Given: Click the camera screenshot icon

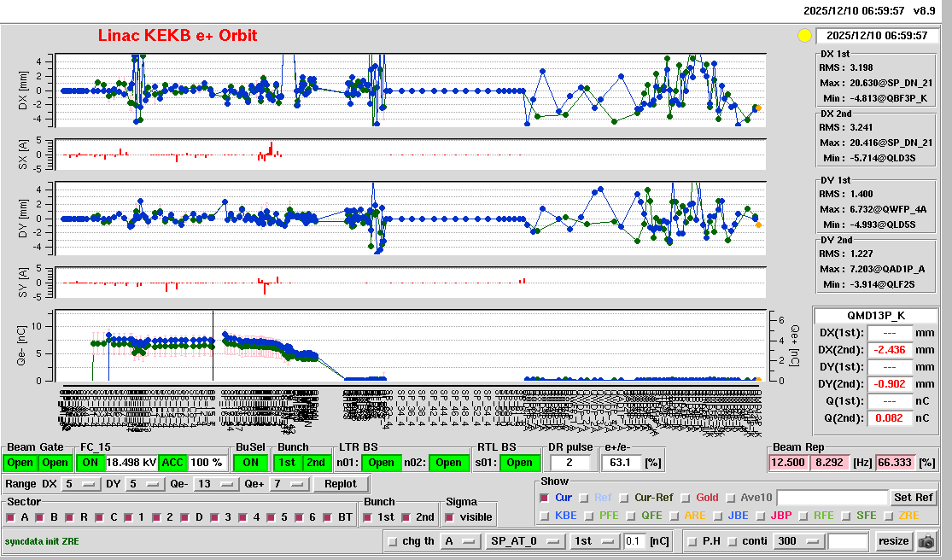Looking at the screenshot, I should tap(926, 541).
